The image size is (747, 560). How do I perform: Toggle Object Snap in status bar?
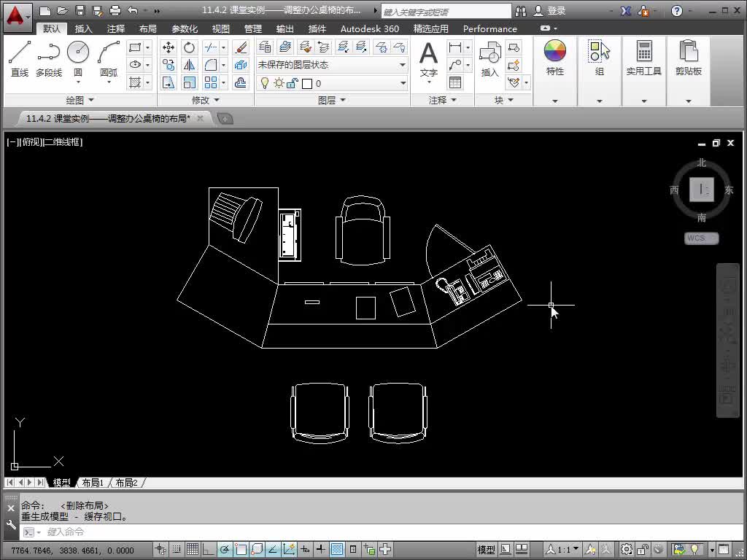(x=241, y=550)
